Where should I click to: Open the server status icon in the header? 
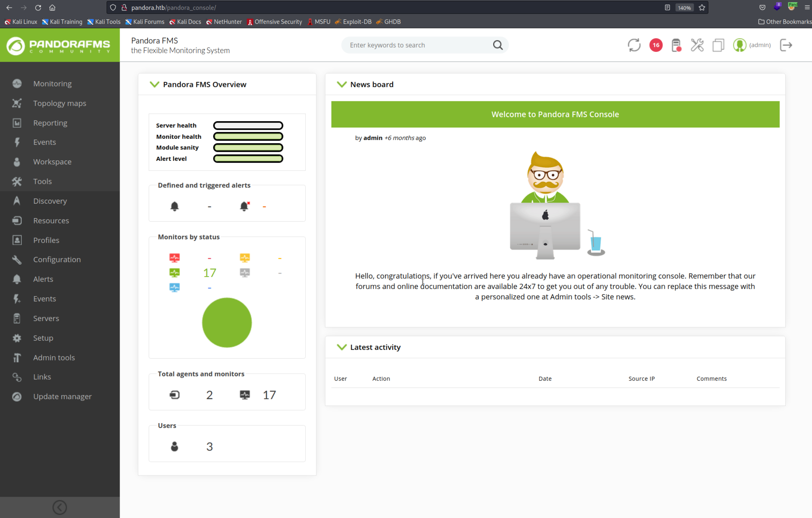click(676, 45)
